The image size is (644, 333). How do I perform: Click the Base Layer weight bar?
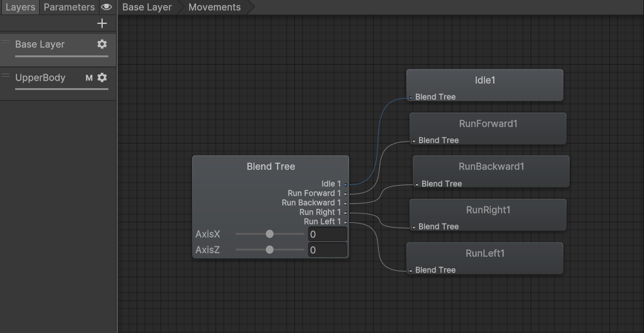[x=62, y=56]
